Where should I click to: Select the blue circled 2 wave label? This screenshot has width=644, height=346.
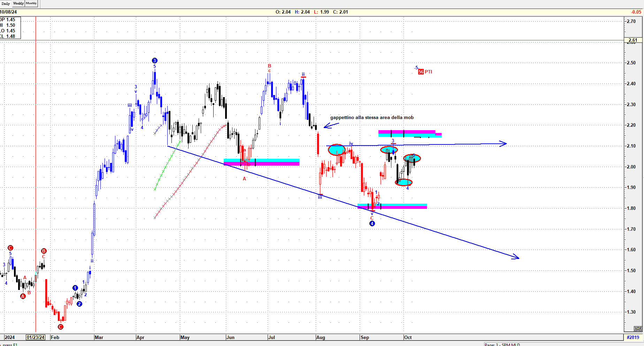(79, 304)
